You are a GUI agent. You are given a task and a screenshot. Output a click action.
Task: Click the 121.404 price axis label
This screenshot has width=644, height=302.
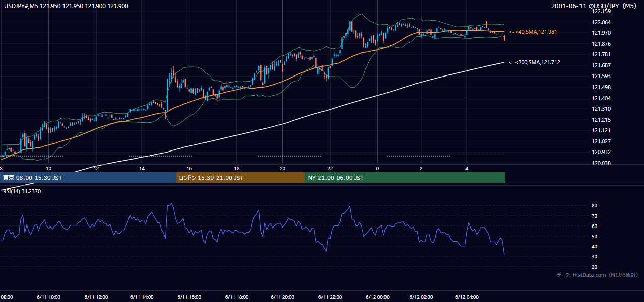(601, 98)
